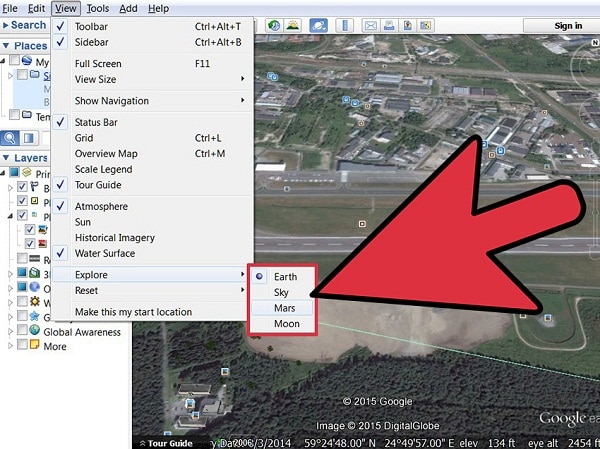Click the magnifier search icon below Places
600x449 pixels.
pyautogui.click(x=10, y=138)
